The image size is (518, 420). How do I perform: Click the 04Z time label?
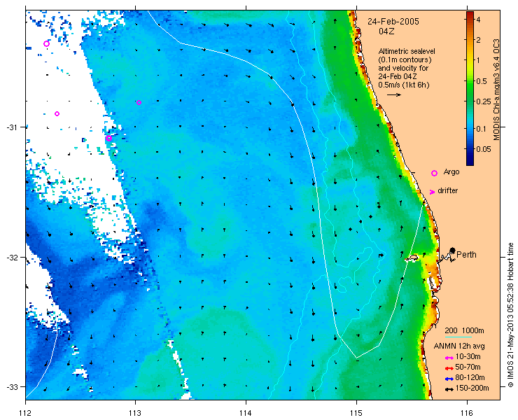point(387,31)
